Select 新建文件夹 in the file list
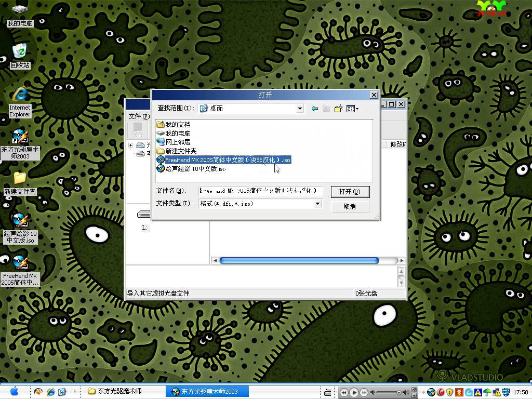532x399 pixels. [177, 151]
